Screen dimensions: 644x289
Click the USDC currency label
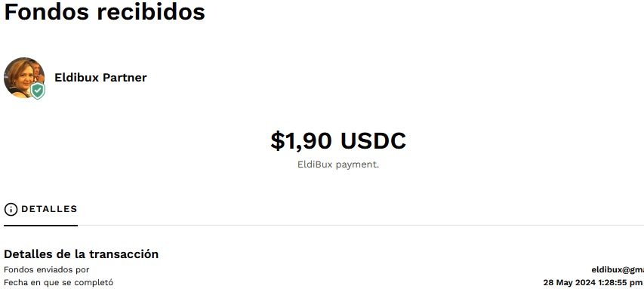(x=373, y=141)
